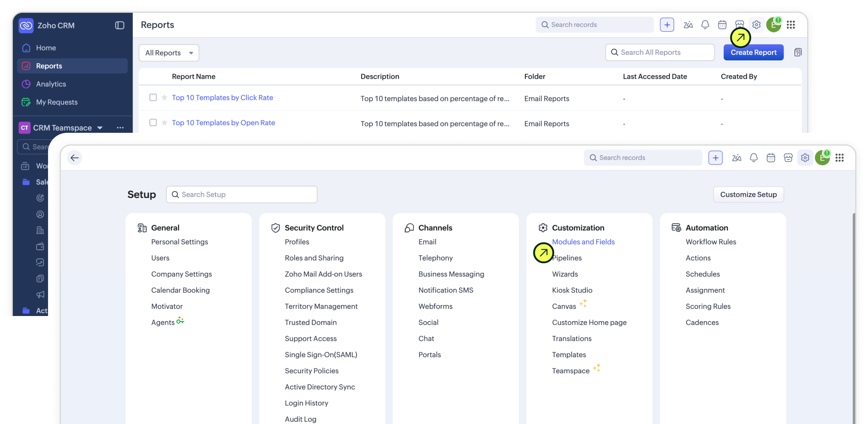Screen dimensions: 868x424
Task: Click Create Report button
Action: coord(753,52)
